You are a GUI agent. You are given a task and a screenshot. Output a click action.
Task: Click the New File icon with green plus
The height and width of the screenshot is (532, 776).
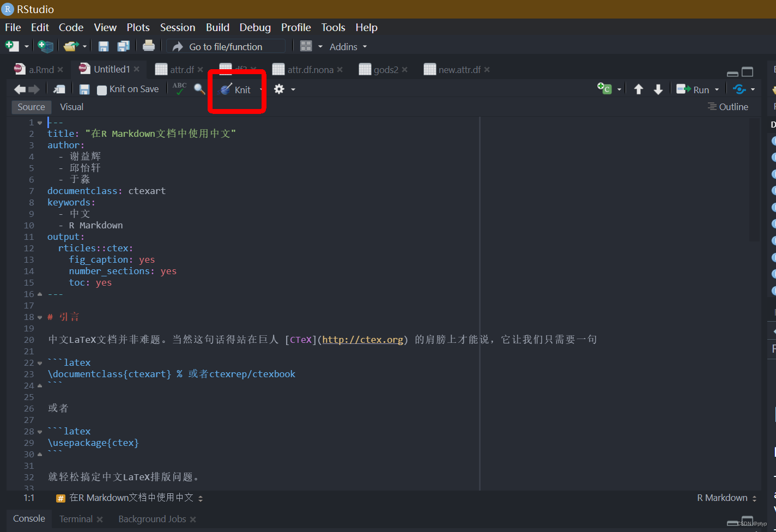coord(12,46)
